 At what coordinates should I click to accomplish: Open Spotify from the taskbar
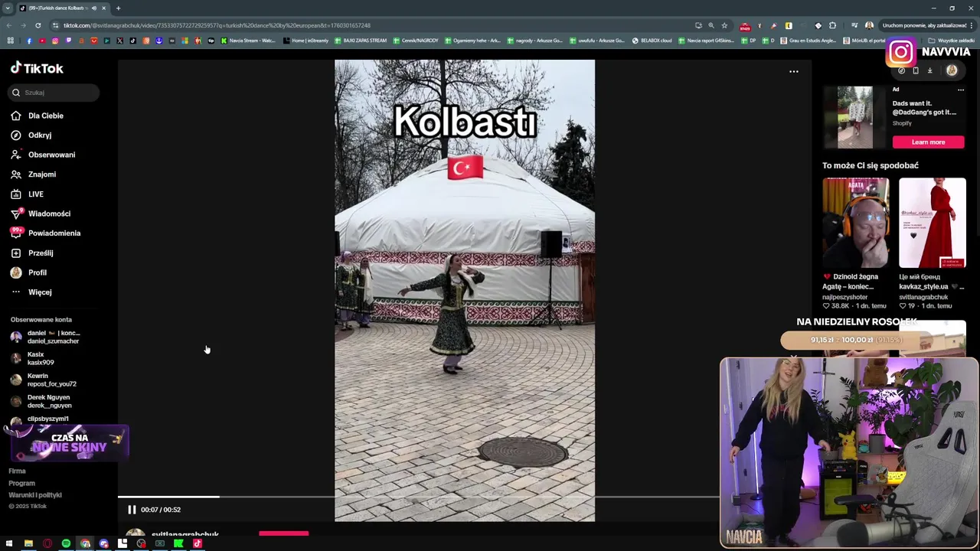[x=66, y=544]
